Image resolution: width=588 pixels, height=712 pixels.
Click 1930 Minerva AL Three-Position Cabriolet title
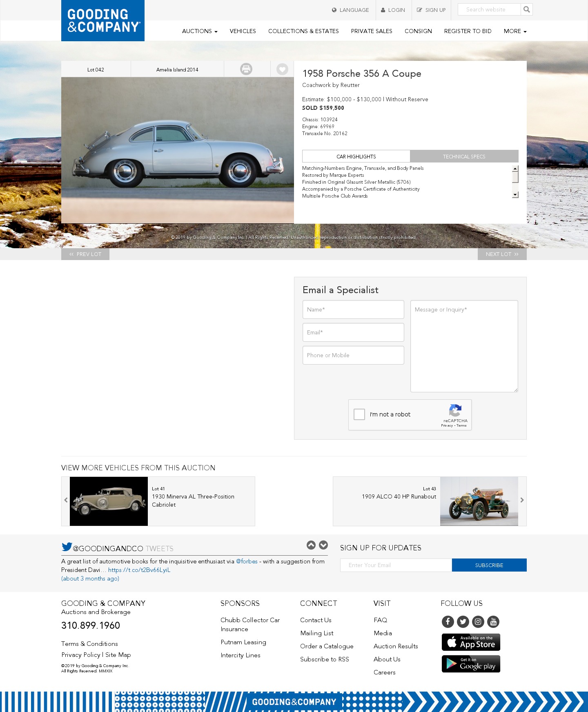coord(193,501)
